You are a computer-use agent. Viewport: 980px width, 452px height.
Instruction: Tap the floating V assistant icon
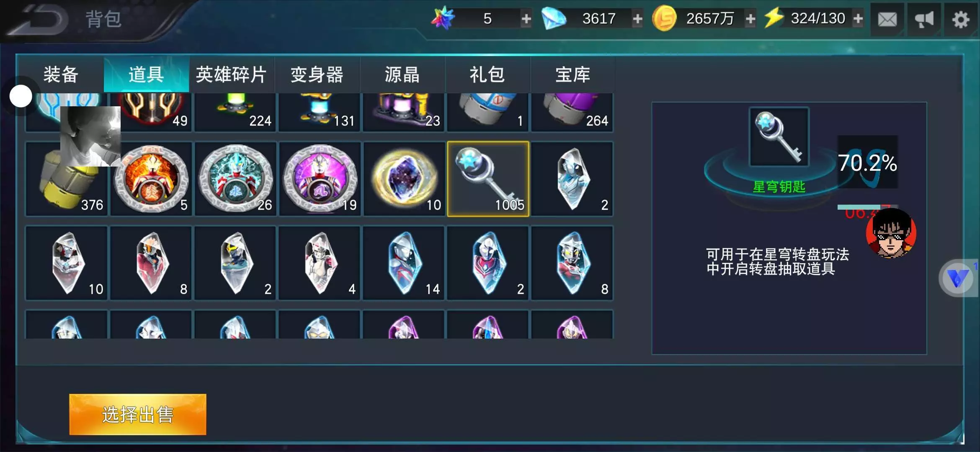[957, 278]
